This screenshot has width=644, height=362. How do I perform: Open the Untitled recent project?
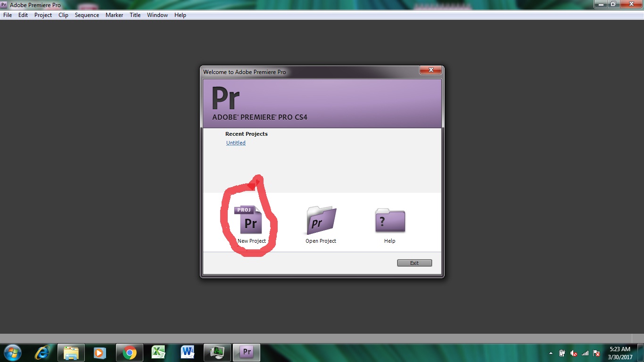[236, 143]
